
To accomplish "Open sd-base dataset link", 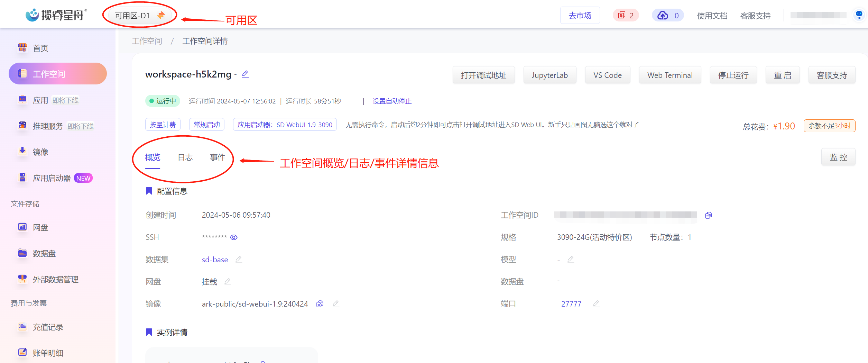I will tap(215, 260).
